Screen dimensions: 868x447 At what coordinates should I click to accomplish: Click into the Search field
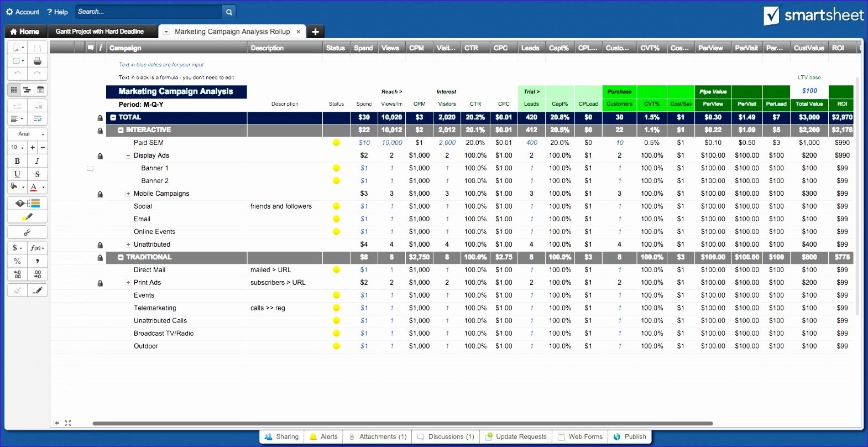tap(148, 12)
